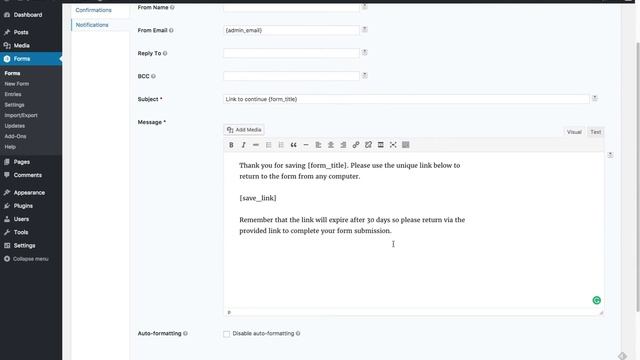The image size is (640, 360).
Task: Click into the Reply To input field
Action: [291, 53]
